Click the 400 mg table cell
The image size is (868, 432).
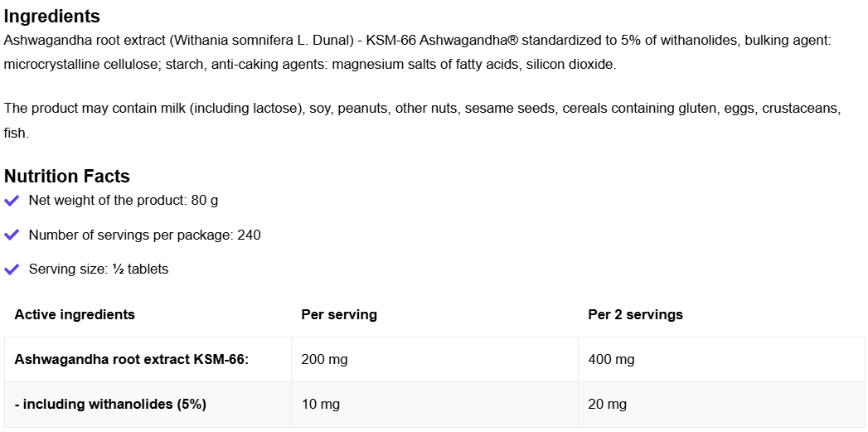click(611, 359)
